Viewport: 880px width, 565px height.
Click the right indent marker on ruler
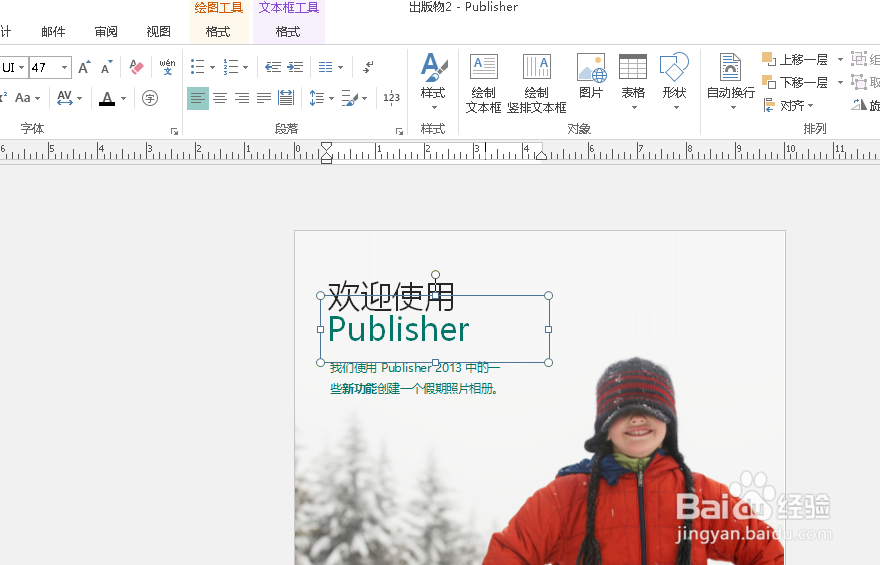click(x=541, y=155)
